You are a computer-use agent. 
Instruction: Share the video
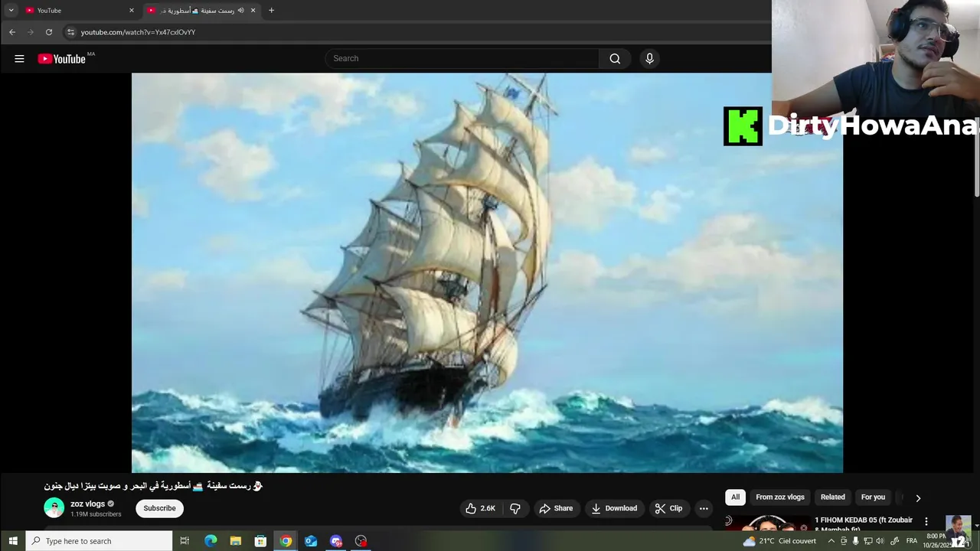[556, 508]
